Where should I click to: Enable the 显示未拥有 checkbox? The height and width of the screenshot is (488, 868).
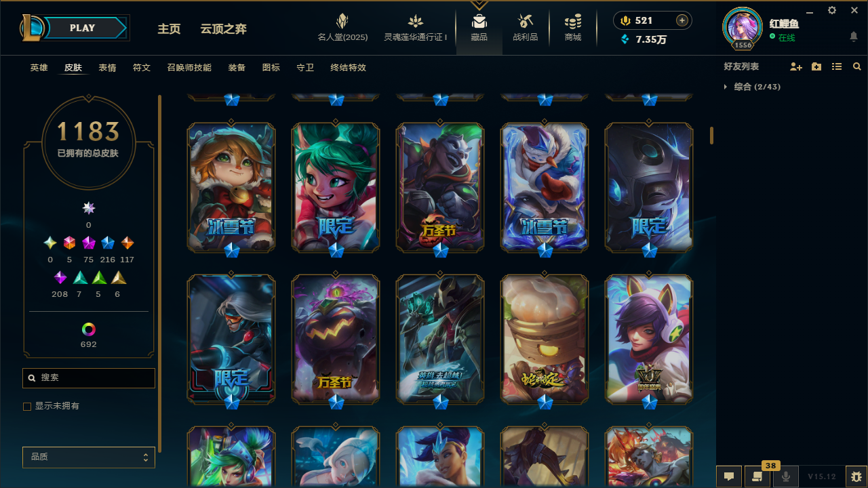(27, 406)
